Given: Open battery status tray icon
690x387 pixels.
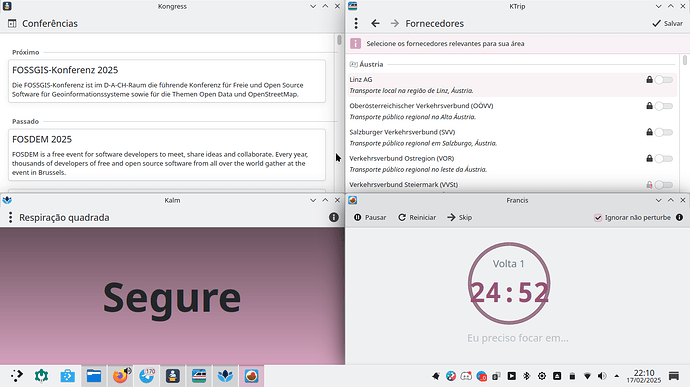Looking at the screenshot, I should point(572,376).
